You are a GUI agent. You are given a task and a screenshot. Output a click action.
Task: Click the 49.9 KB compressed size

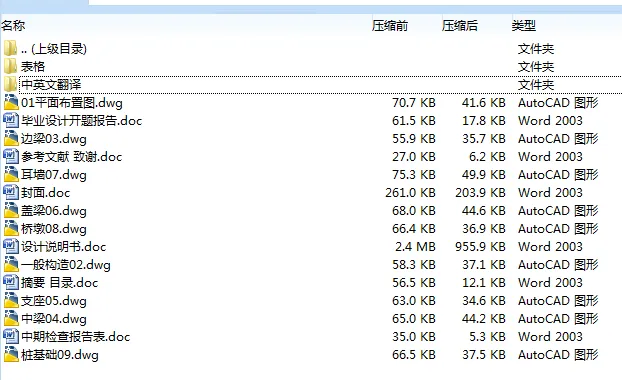click(484, 175)
